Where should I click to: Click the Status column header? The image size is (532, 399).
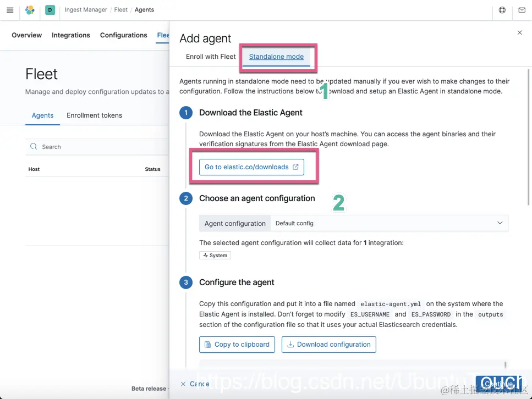pyautogui.click(x=153, y=169)
